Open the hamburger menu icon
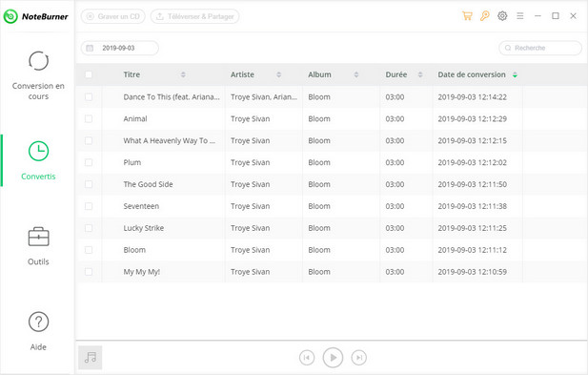Viewport: 588px width, 375px height. 519,16
